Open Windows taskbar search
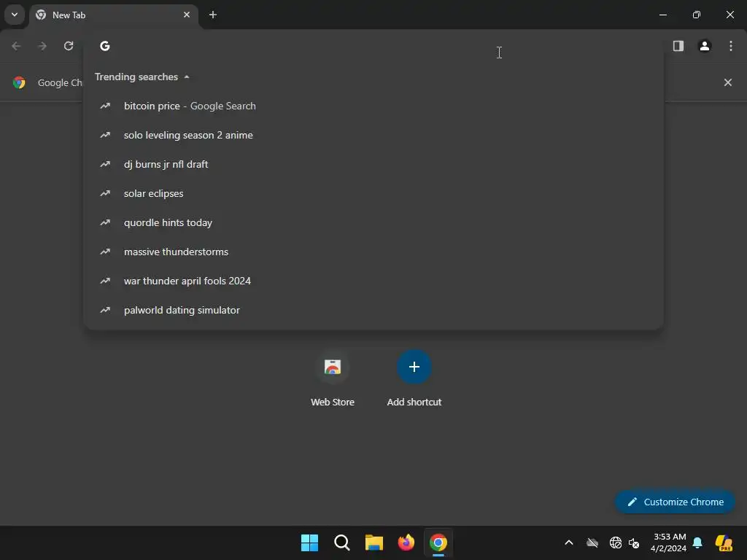Viewport: 747px width, 560px height. [341, 542]
